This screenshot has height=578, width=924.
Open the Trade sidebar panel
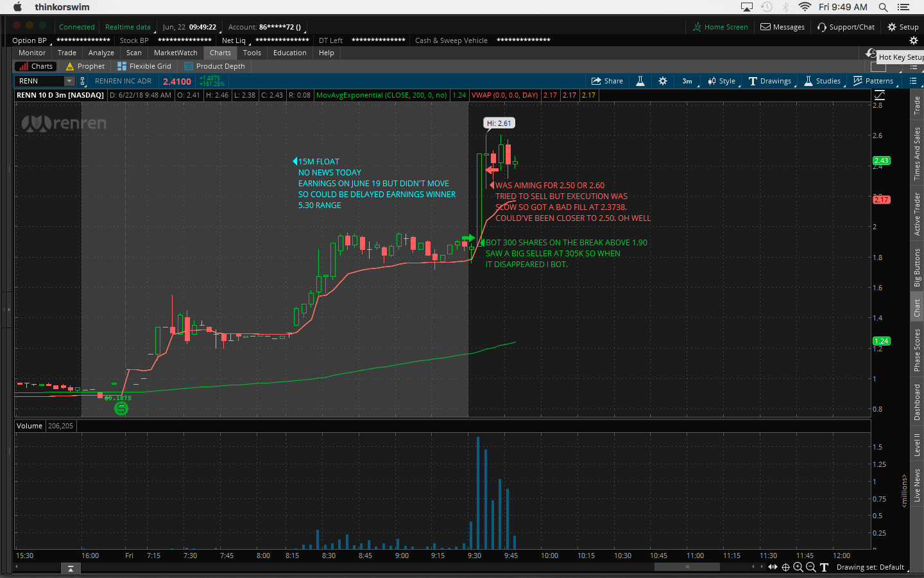pos(917,105)
